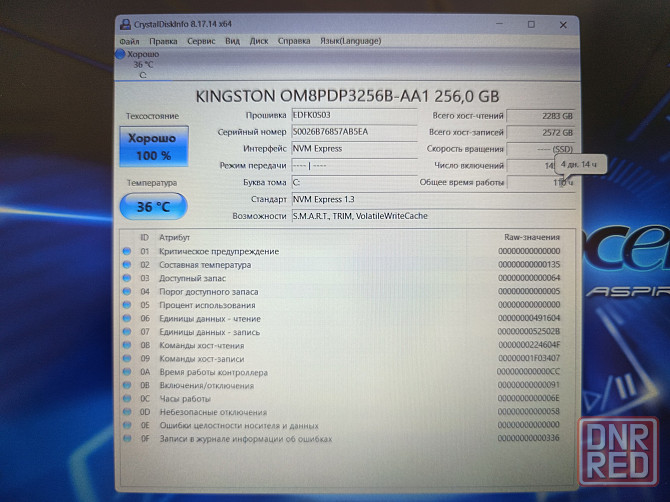The height and width of the screenshot is (502, 670).
Task: Click status dot of Процент использования row
Action: point(127,305)
